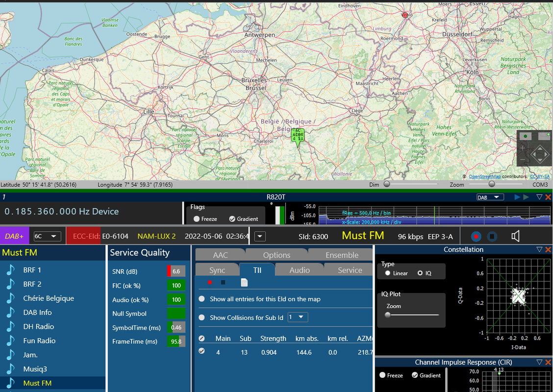Switch to the Audio tab
The width and height of the screenshot is (553, 392).
pyautogui.click(x=300, y=270)
